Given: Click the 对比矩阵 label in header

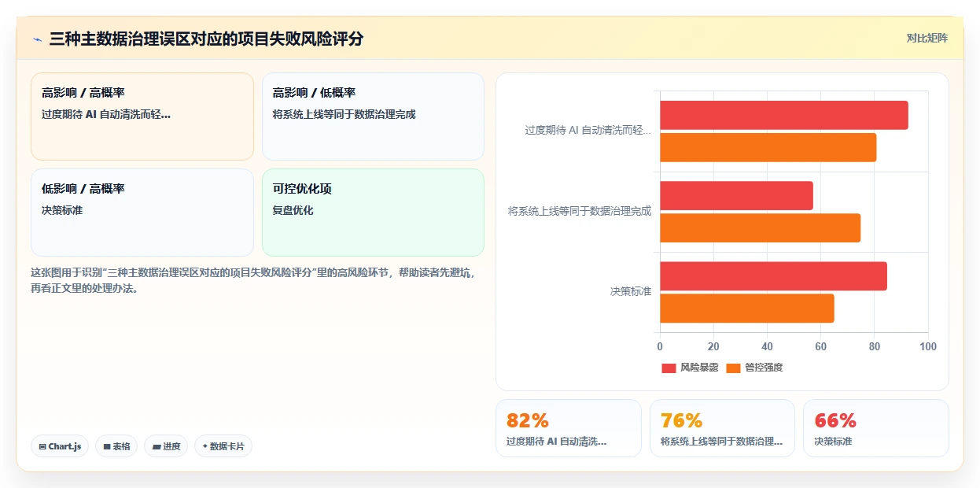Looking at the screenshot, I should pos(927,38).
